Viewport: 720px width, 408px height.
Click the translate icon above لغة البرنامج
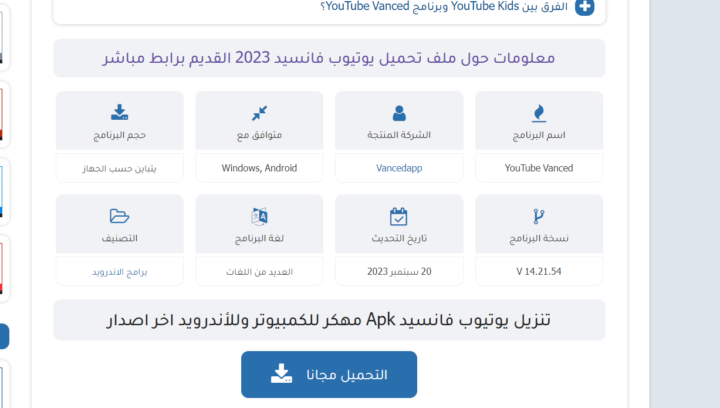click(x=259, y=216)
